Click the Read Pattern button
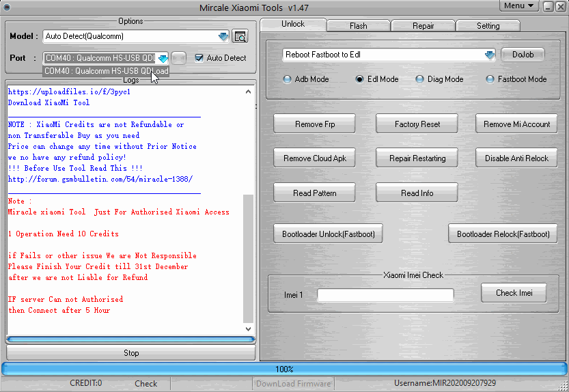Screen dimensions: 569x392 coord(315,193)
